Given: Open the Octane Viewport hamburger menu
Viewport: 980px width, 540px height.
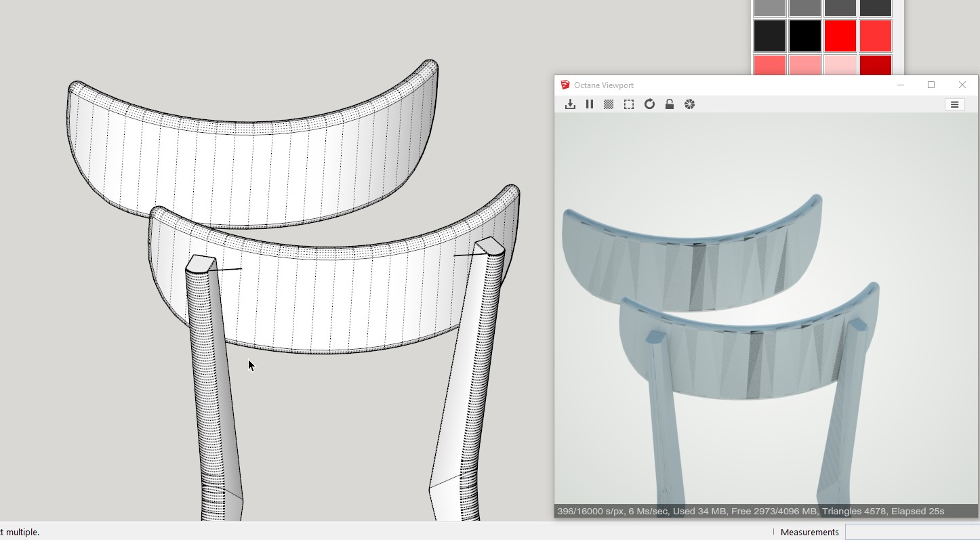Looking at the screenshot, I should pos(954,104).
